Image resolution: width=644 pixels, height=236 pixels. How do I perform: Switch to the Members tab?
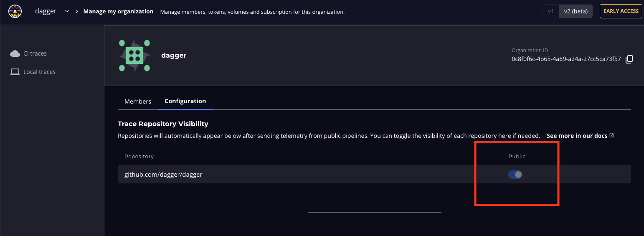pyautogui.click(x=138, y=102)
